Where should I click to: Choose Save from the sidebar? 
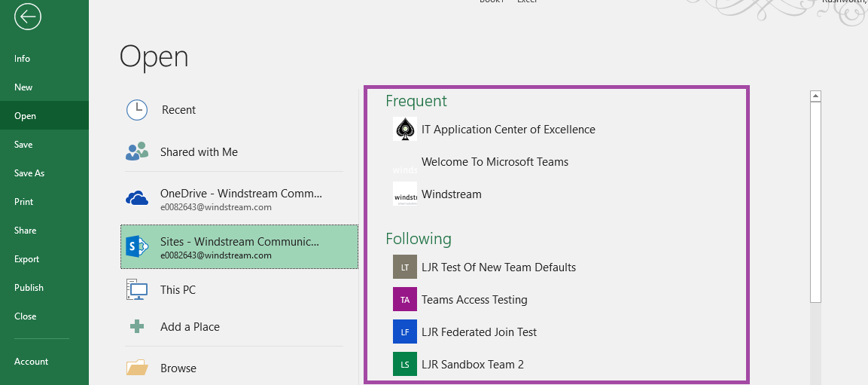[44, 145]
